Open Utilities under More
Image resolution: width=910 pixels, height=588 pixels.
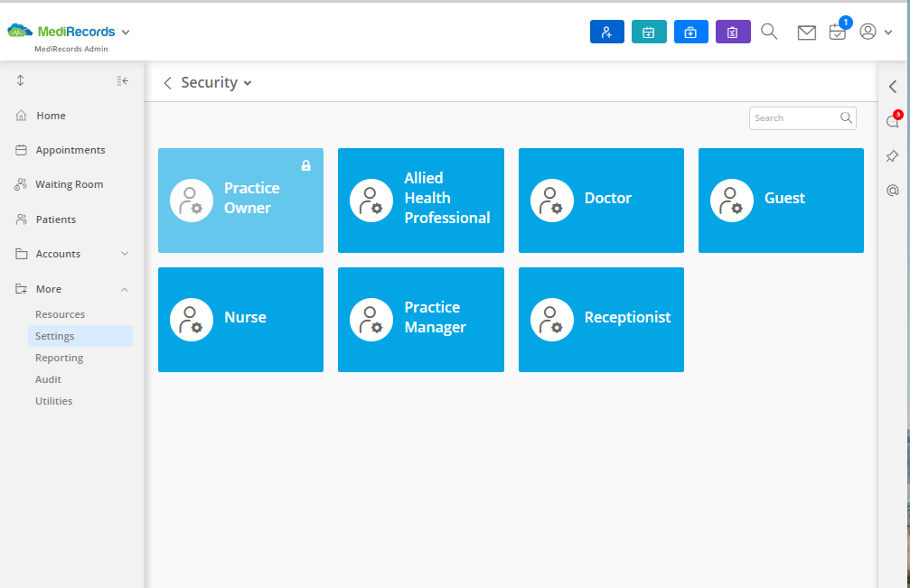coord(54,401)
